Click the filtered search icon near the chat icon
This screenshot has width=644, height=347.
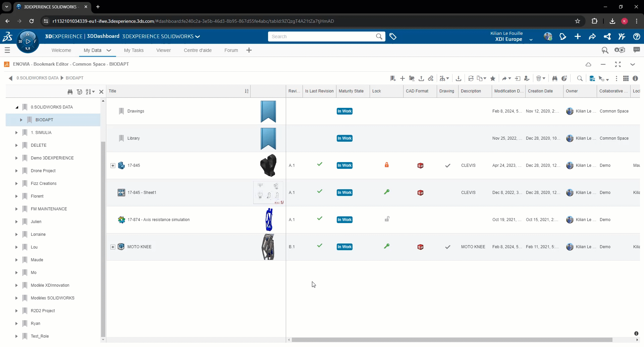(x=605, y=50)
